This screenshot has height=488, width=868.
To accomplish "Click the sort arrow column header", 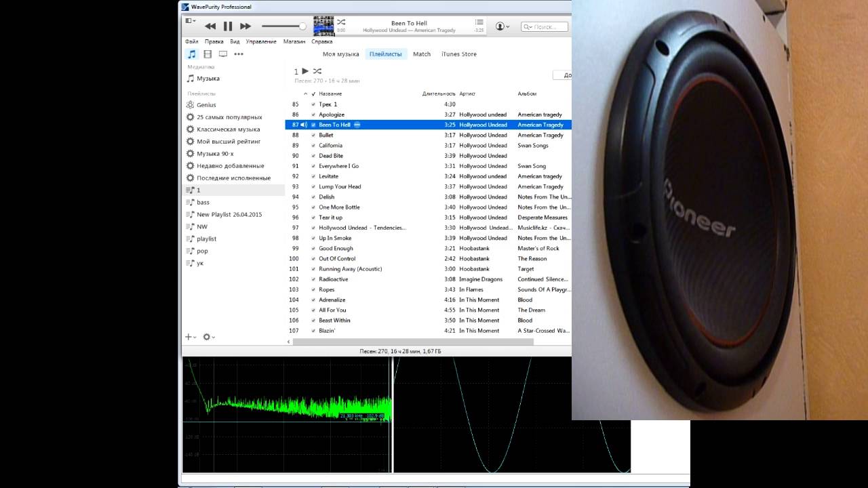I will coord(305,94).
